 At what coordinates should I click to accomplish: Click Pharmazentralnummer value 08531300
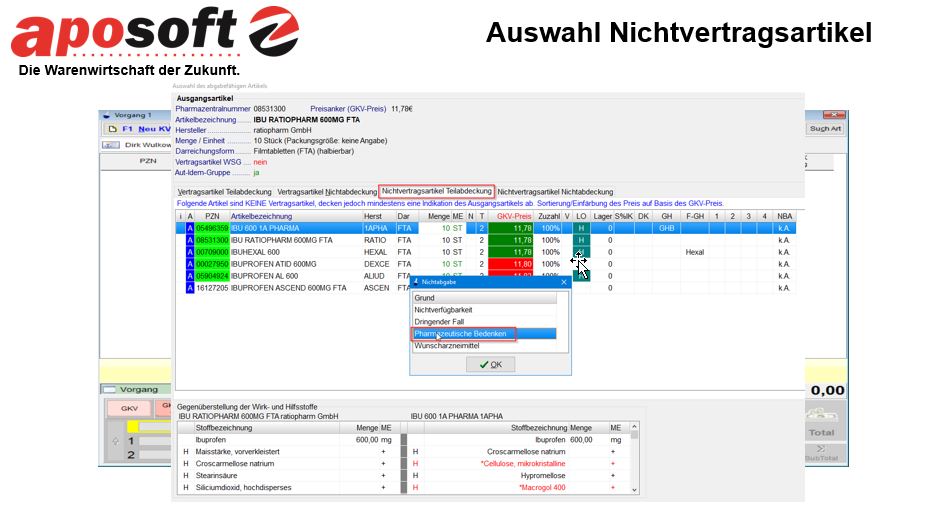(x=270, y=109)
